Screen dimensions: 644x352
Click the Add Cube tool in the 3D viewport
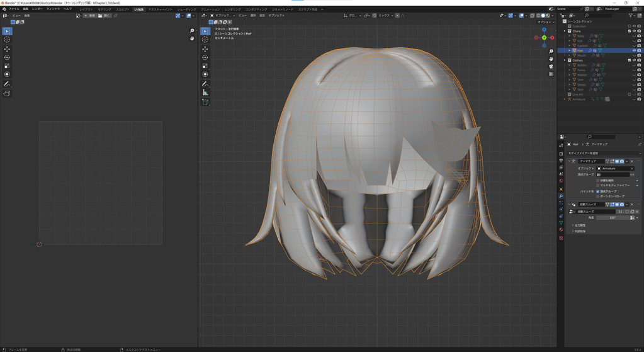click(x=205, y=102)
